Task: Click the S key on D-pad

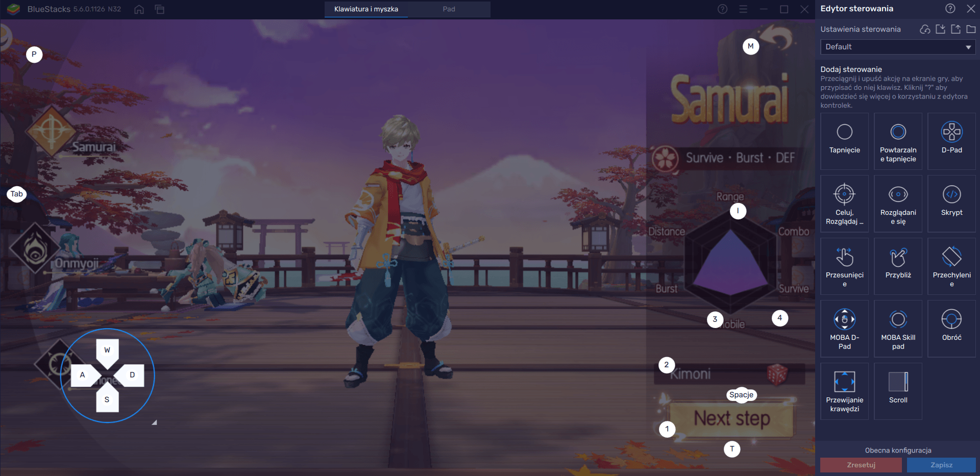Action: click(107, 398)
